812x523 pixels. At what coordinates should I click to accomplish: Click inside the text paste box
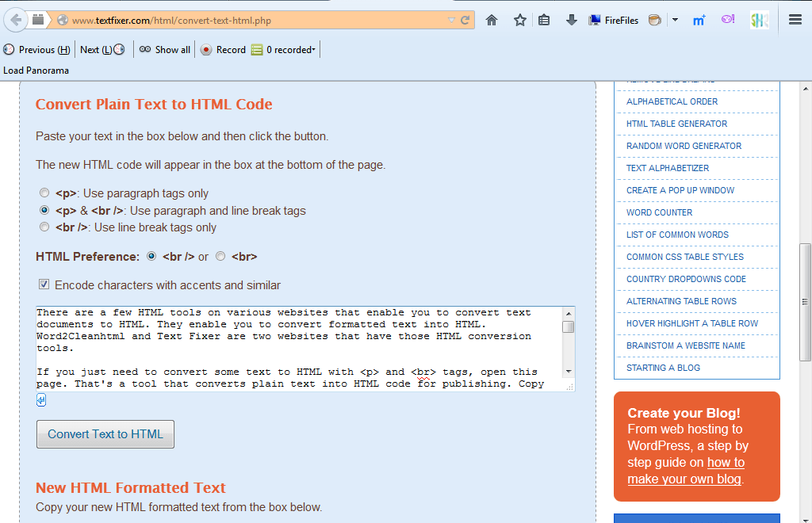click(x=301, y=341)
